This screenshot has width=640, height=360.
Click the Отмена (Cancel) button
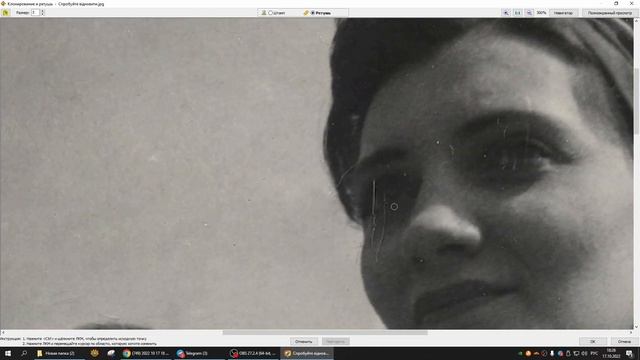[x=624, y=341]
